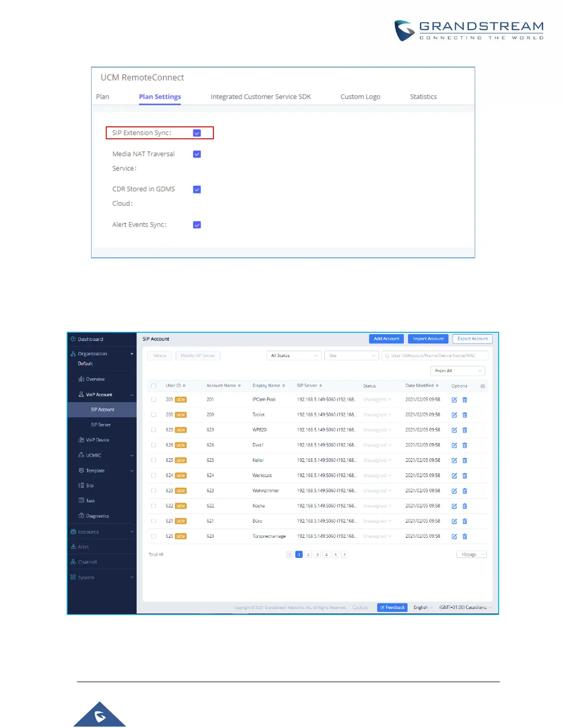Edit the account row 626 Dect1
This screenshot has height=728, width=563.
coord(454,445)
